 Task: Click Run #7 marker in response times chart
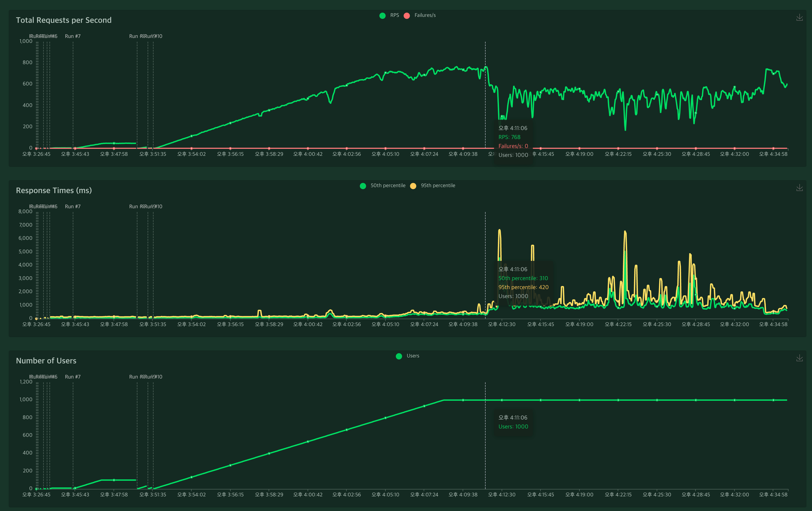pos(73,206)
